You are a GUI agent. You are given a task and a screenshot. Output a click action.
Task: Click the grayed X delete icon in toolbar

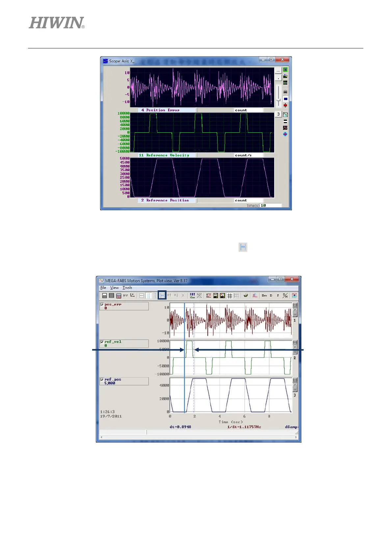tap(183, 296)
